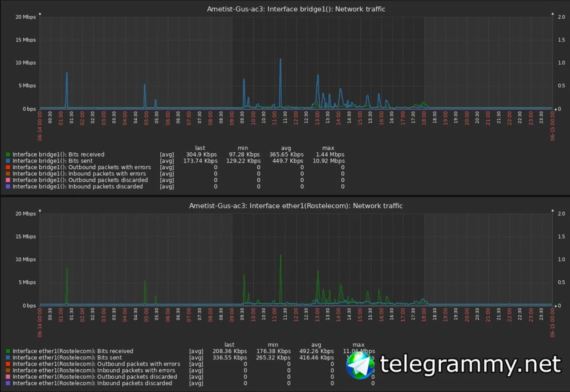
Task: Click the '129.22 Kbps' min value
Action: pyautogui.click(x=243, y=161)
